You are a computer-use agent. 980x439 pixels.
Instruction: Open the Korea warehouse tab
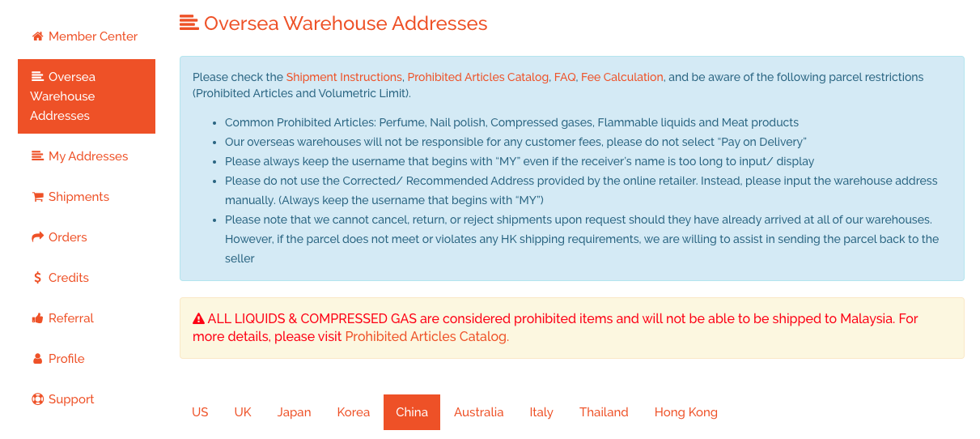pyautogui.click(x=353, y=412)
